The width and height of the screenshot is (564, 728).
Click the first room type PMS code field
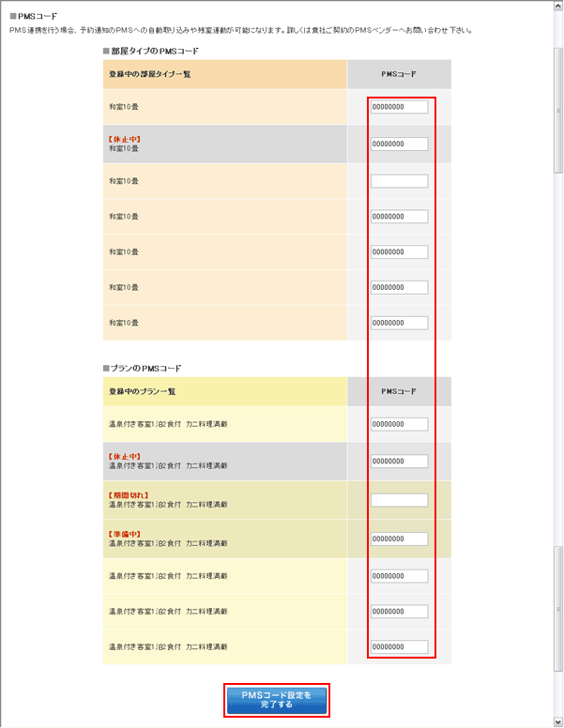pos(399,108)
